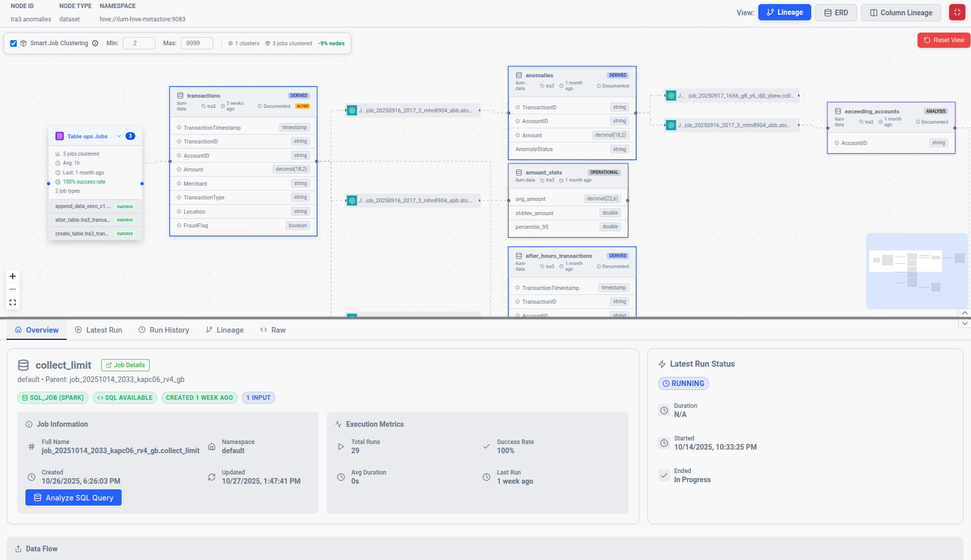The width and height of the screenshot is (971, 560).
Task: Click the fit view icon
Action: pyautogui.click(x=13, y=303)
